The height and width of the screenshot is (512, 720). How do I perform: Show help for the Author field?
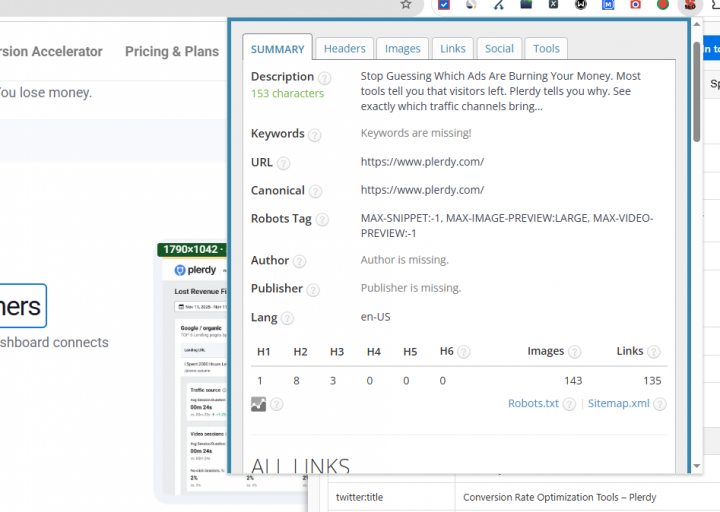(x=299, y=262)
